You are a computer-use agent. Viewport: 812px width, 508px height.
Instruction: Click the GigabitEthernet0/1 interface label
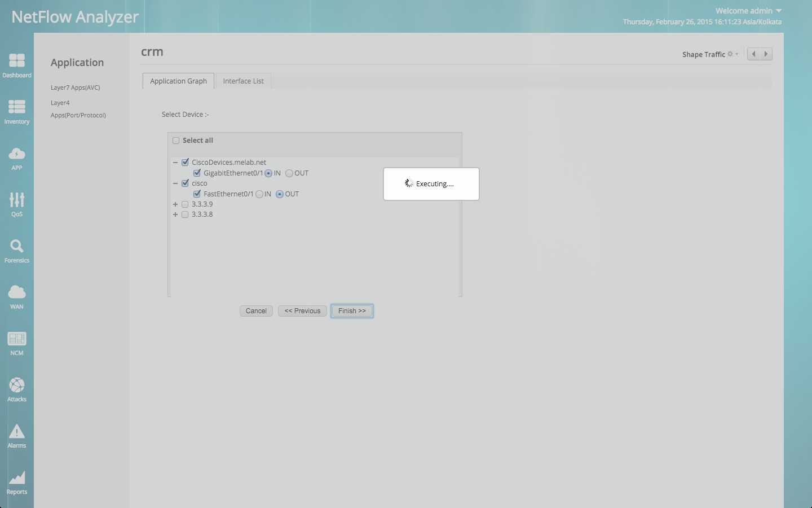(233, 173)
